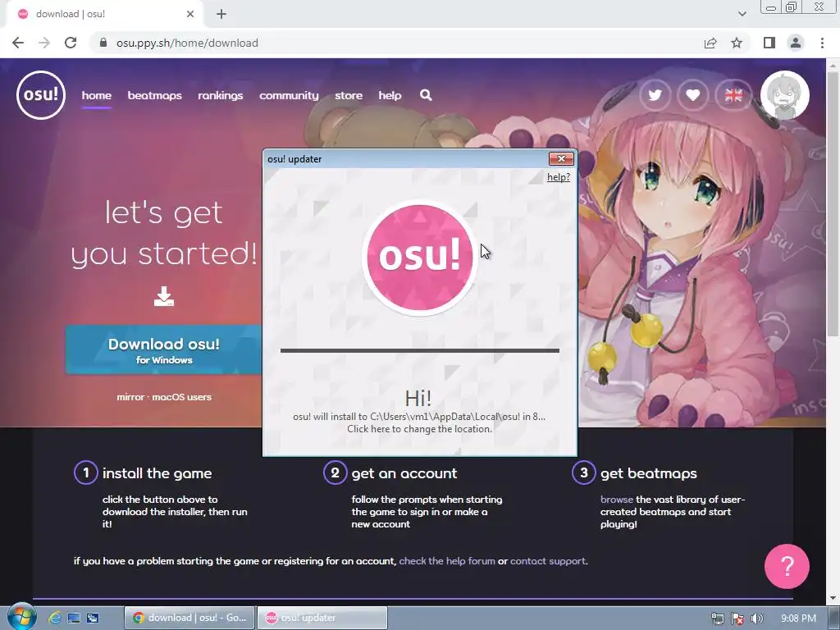Image resolution: width=840 pixels, height=630 pixels.
Task: Open the pink question mark help bubble
Action: [787, 566]
